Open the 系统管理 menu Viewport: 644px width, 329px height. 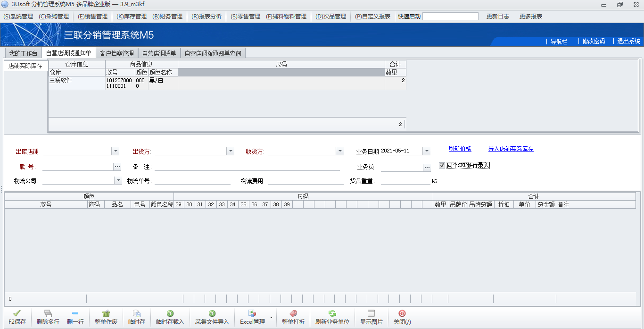pyautogui.click(x=18, y=16)
